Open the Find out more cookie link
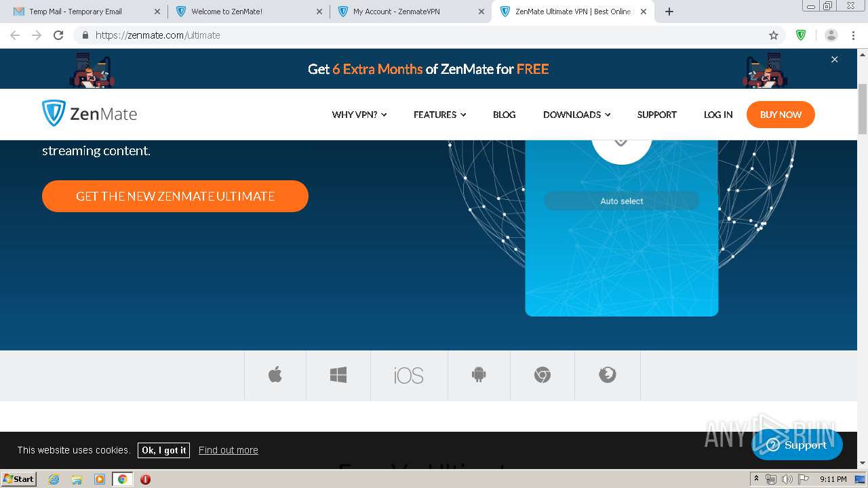 [x=229, y=450]
